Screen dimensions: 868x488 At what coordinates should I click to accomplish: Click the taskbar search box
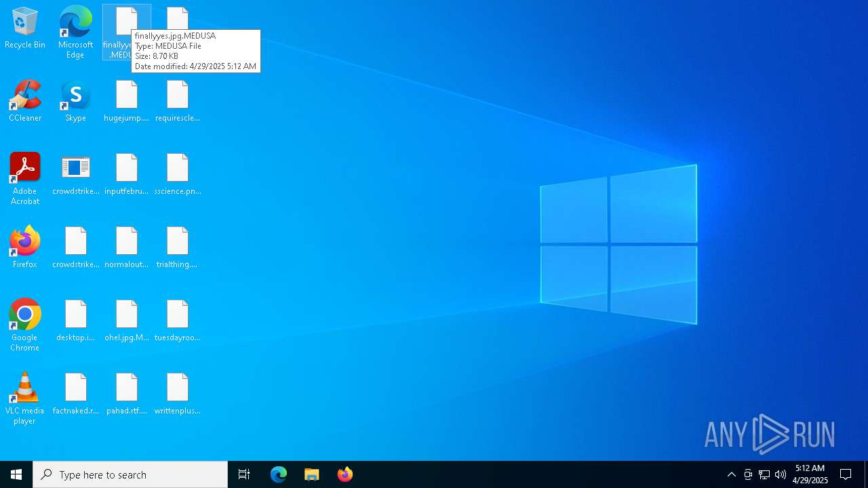tap(130, 474)
